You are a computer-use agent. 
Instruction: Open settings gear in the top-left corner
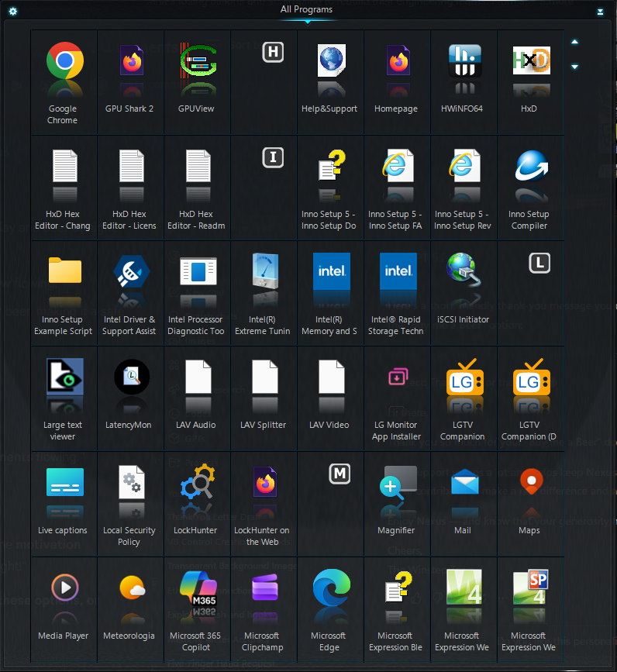pos(13,11)
